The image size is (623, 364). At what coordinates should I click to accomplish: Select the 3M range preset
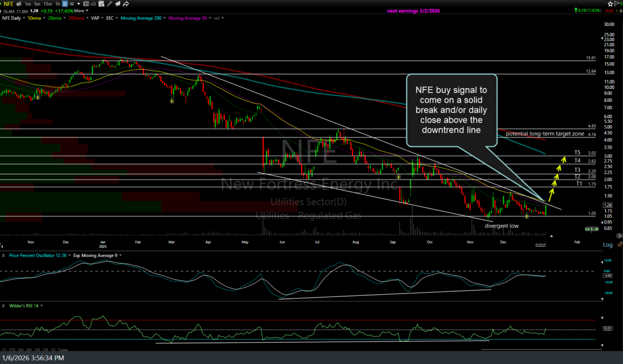[x=29, y=350]
